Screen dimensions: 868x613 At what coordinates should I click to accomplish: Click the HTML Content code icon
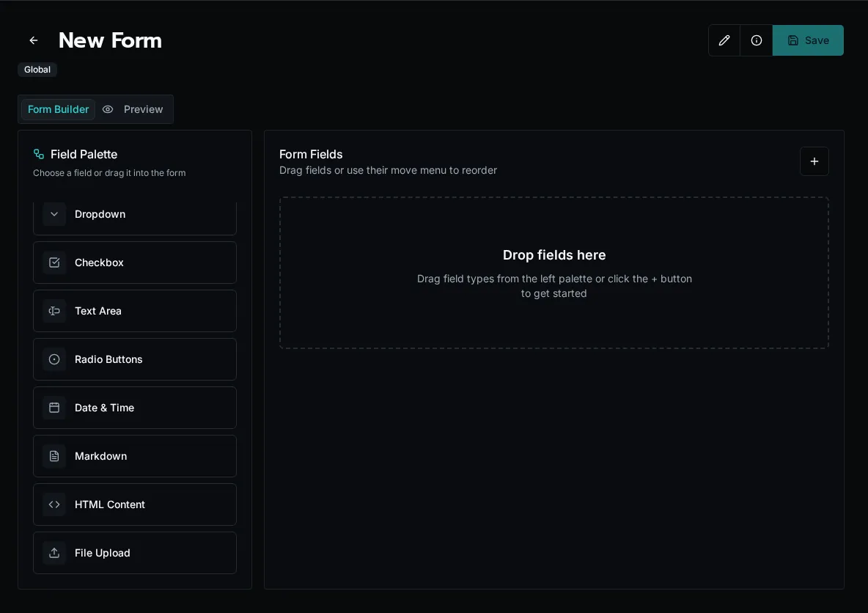click(x=54, y=504)
